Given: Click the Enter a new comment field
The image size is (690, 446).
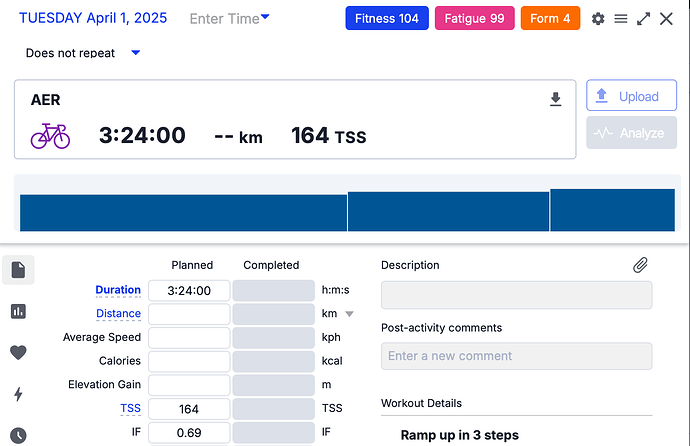Looking at the screenshot, I should 517,356.
